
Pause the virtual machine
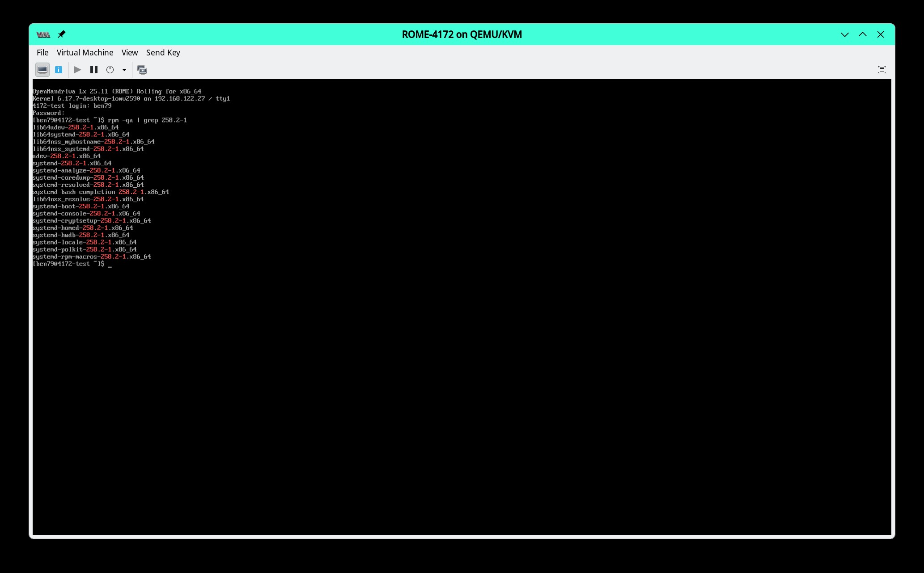point(94,70)
